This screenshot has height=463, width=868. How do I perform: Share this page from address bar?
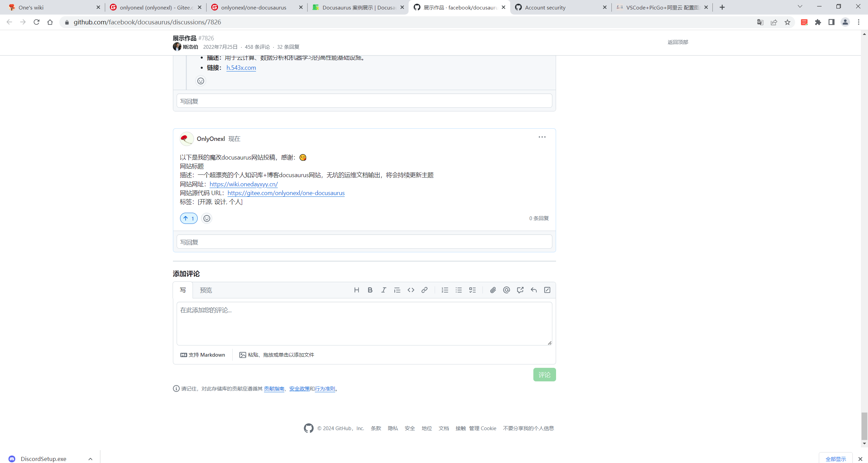tap(774, 22)
